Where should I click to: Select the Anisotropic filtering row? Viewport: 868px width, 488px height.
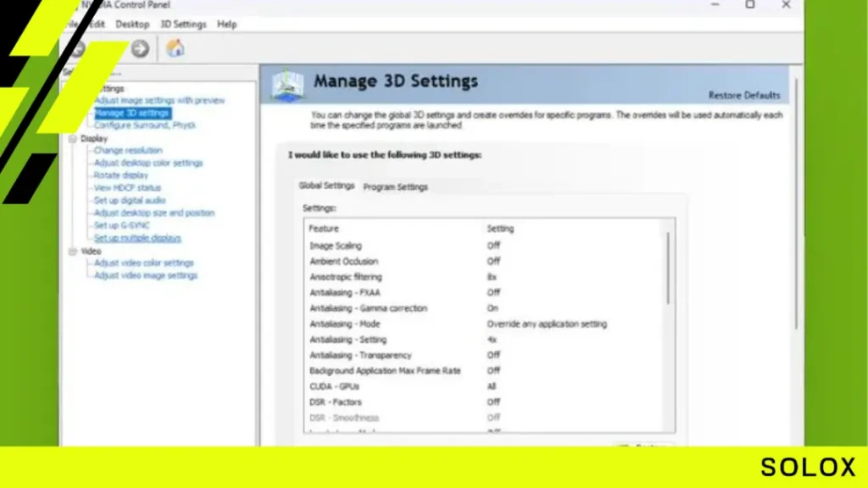[484, 277]
